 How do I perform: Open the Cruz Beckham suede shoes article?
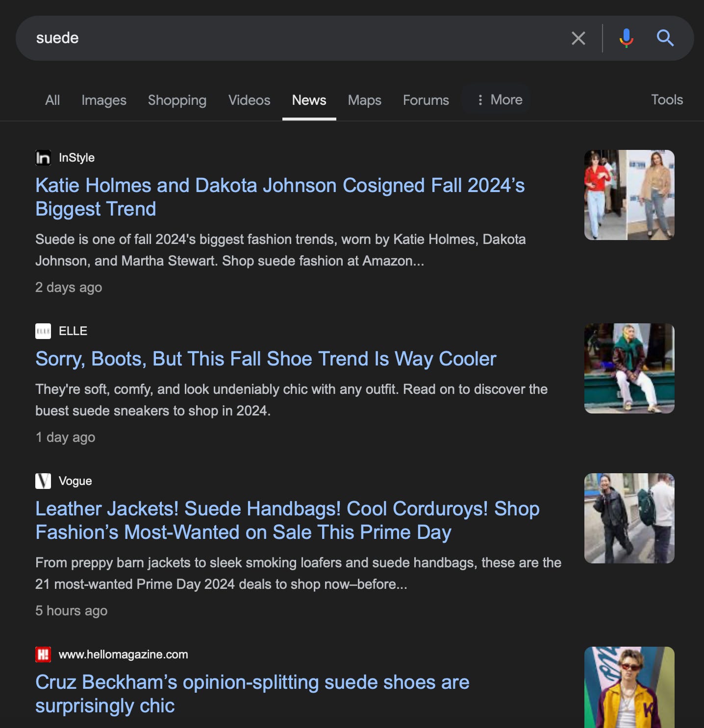(252, 694)
